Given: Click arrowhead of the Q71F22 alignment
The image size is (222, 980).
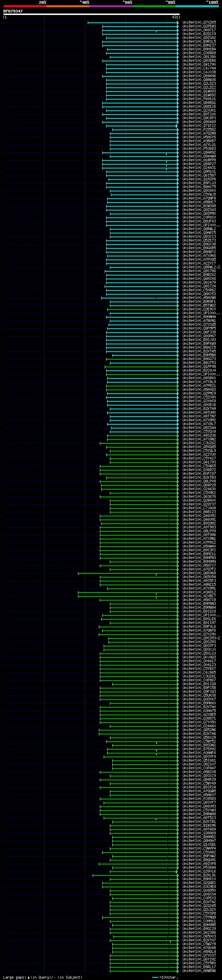Looking at the screenshot, I should (177, 125).
